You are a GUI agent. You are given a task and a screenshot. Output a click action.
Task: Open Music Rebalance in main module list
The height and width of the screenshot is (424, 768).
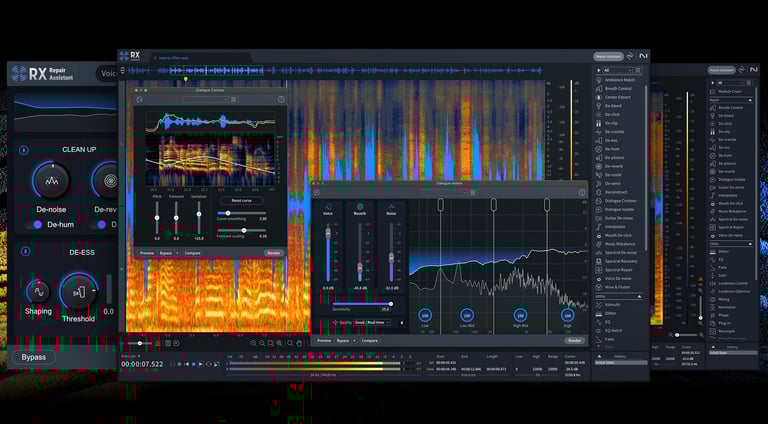click(x=616, y=244)
